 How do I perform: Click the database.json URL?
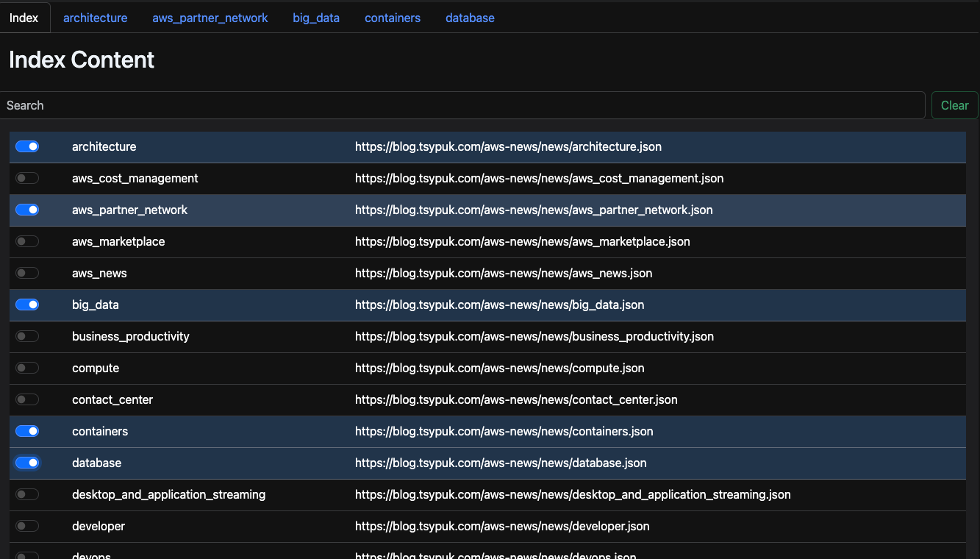tap(501, 463)
